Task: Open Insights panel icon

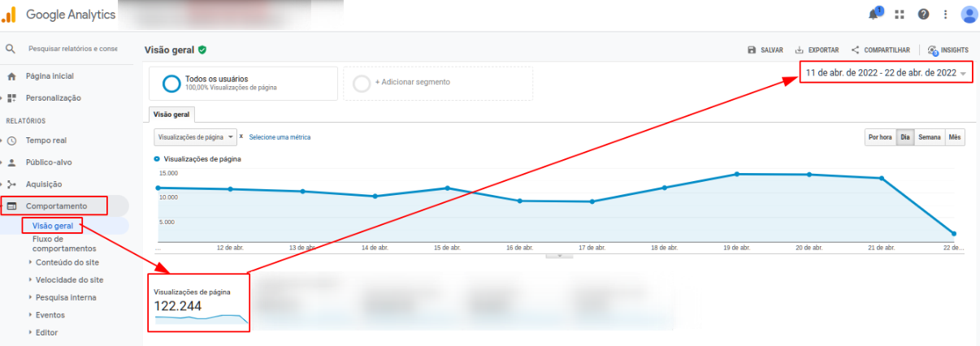Action: click(x=933, y=50)
